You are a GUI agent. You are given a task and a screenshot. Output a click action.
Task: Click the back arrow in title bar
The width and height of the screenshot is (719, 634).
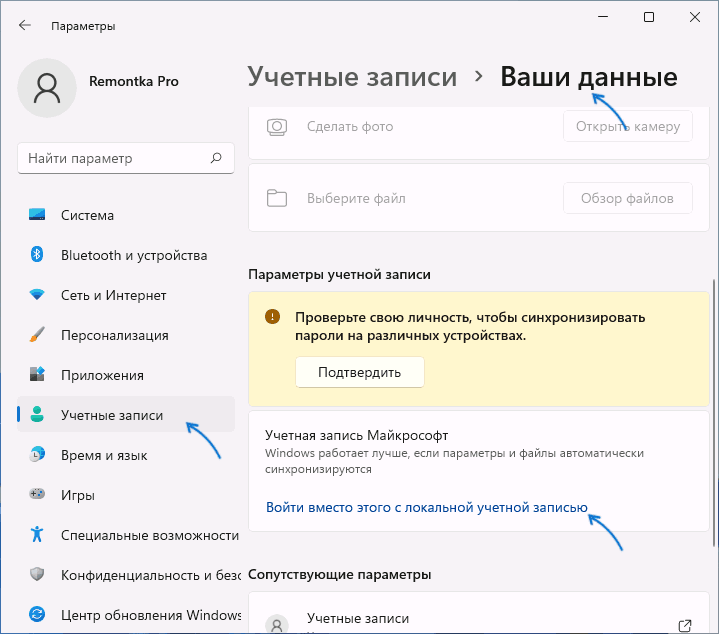25,25
